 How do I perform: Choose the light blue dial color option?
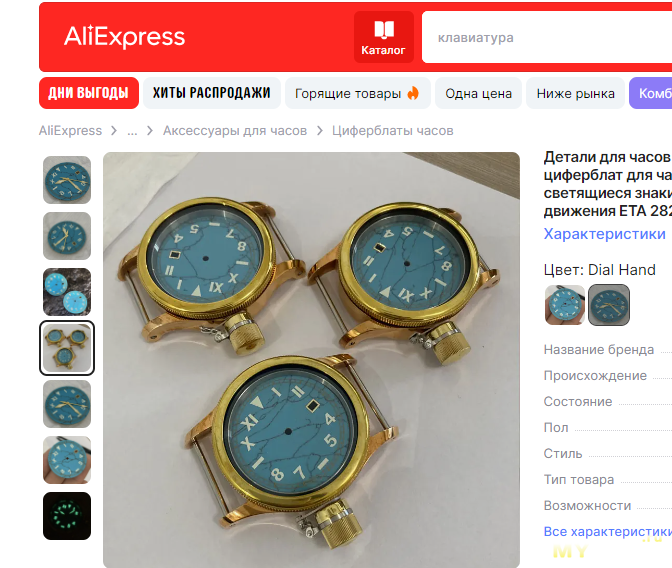pyautogui.click(x=565, y=305)
